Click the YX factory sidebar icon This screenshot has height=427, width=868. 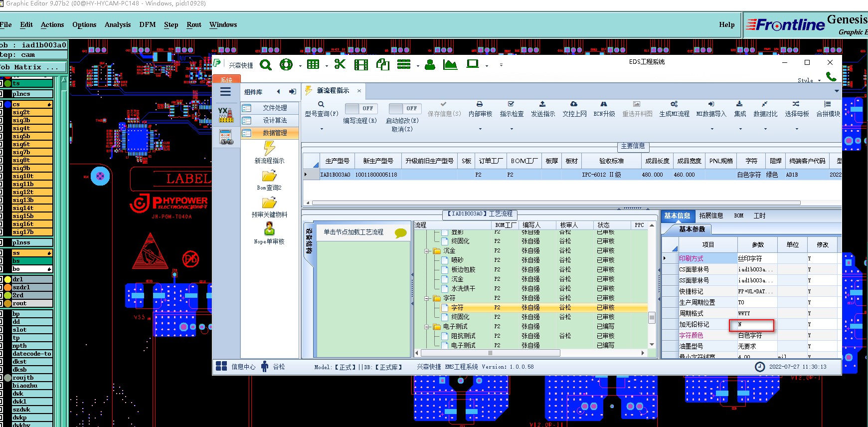[x=226, y=115]
